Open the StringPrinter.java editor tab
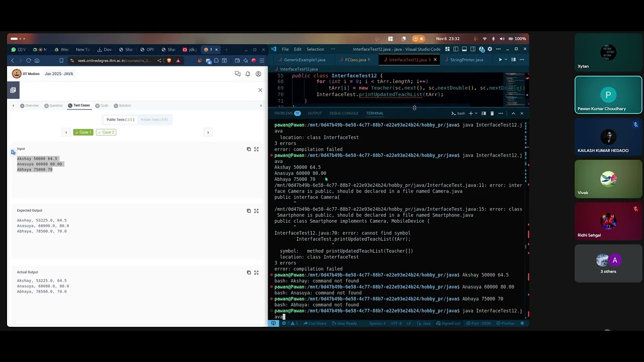This screenshot has height=362, width=644. coord(466,60)
